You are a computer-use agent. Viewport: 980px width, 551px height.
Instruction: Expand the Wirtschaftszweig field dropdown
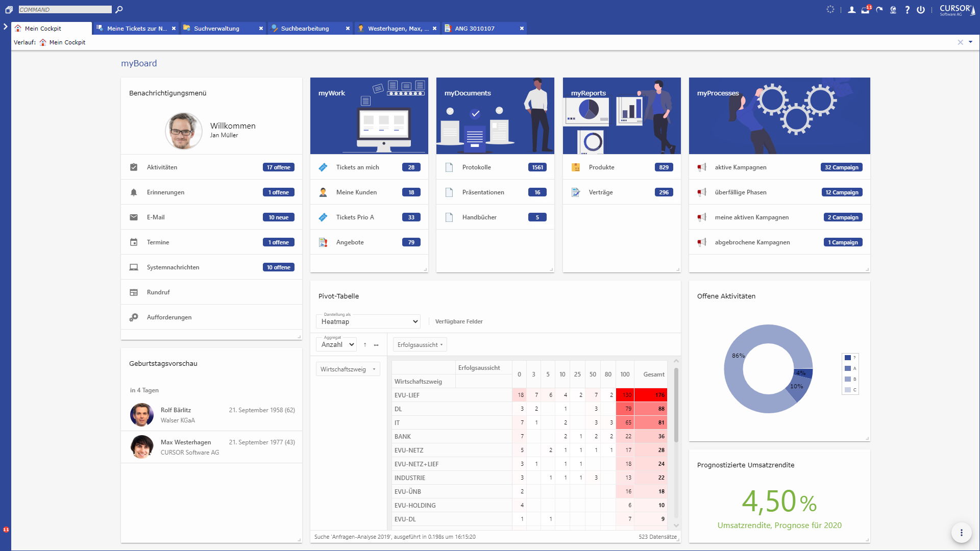pyautogui.click(x=348, y=369)
